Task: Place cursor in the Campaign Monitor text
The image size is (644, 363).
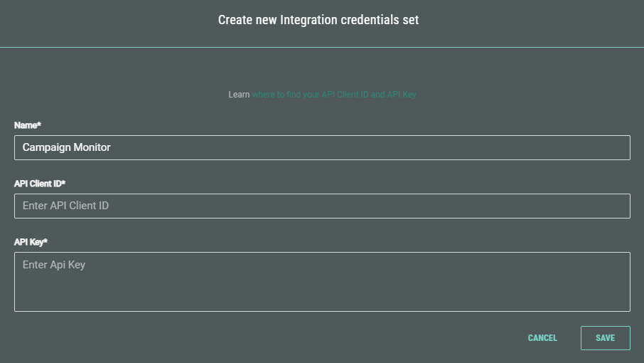Action: 66,148
